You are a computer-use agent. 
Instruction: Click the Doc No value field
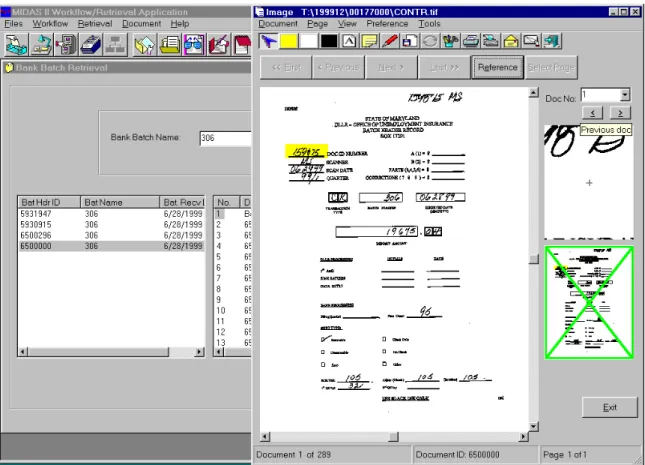[600, 95]
